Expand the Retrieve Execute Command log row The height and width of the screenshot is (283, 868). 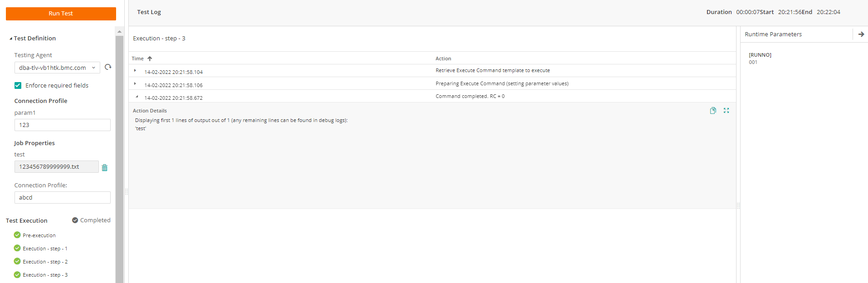[x=135, y=71]
